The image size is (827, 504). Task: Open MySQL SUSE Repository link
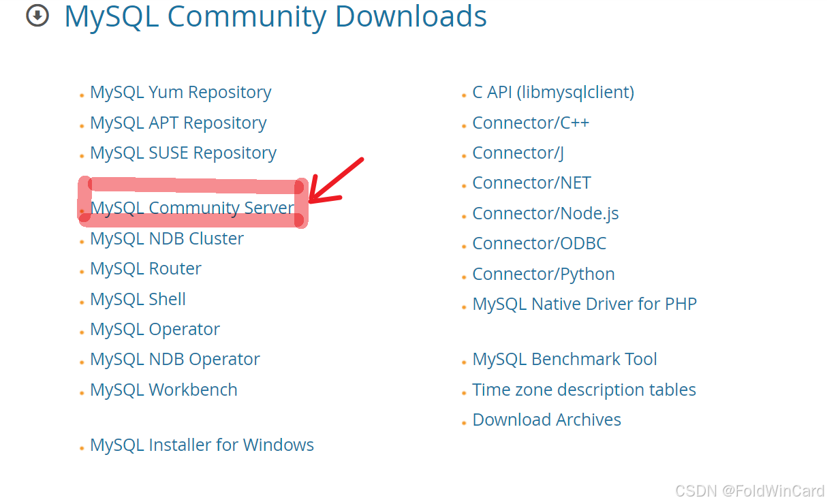pos(183,153)
